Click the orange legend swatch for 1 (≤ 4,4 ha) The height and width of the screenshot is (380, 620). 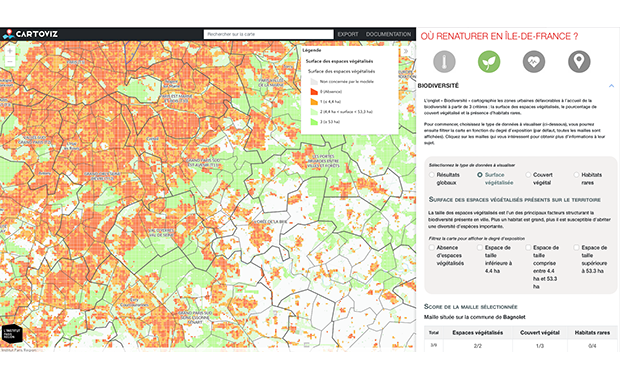point(314,102)
